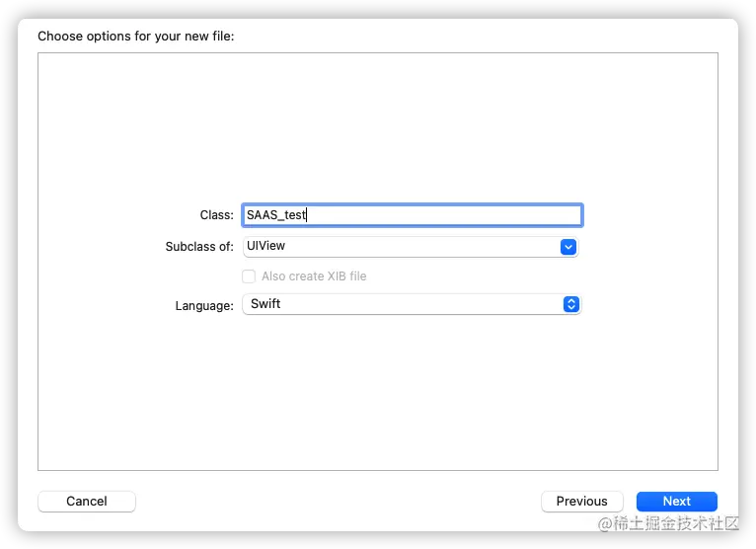756x549 pixels.
Task: Click the 'Also create XIB file' label
Action: tap(314, 276)
